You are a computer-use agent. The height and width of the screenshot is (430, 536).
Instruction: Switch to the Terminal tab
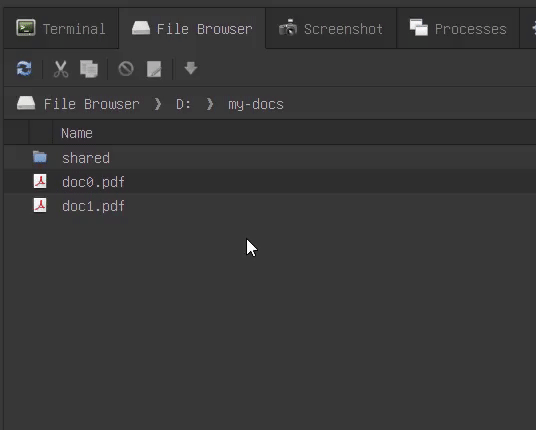61,29
